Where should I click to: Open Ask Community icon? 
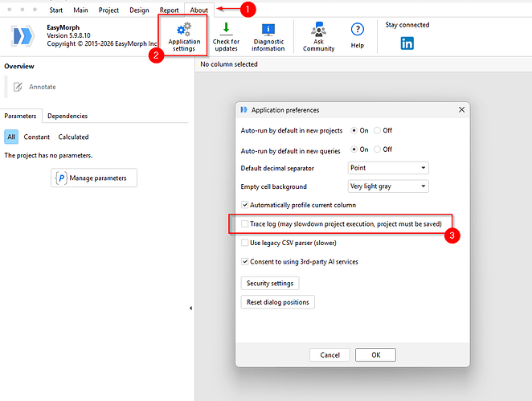(x=318, y=29)
